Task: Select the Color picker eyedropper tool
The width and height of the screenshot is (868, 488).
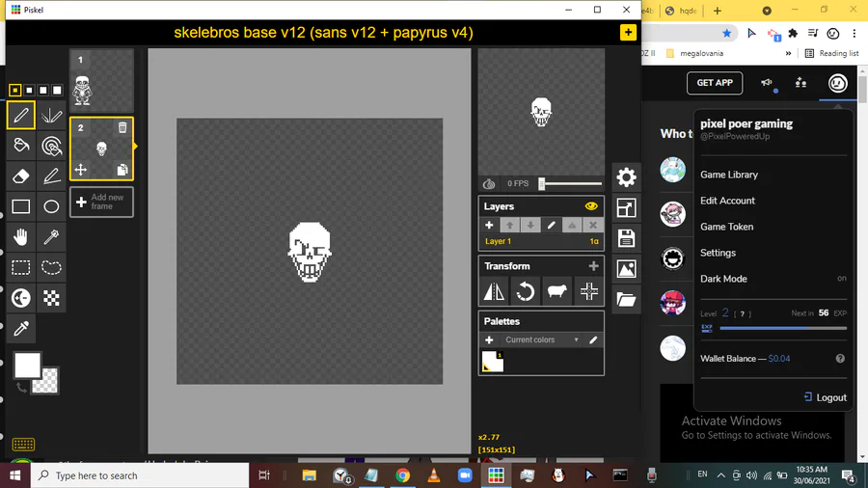Action: point(21,328)
